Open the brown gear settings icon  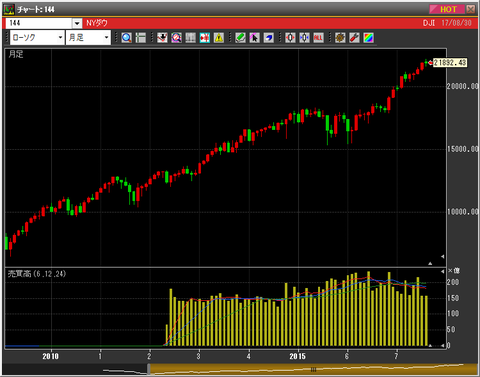pyautogui.click(x=340, y=38)
